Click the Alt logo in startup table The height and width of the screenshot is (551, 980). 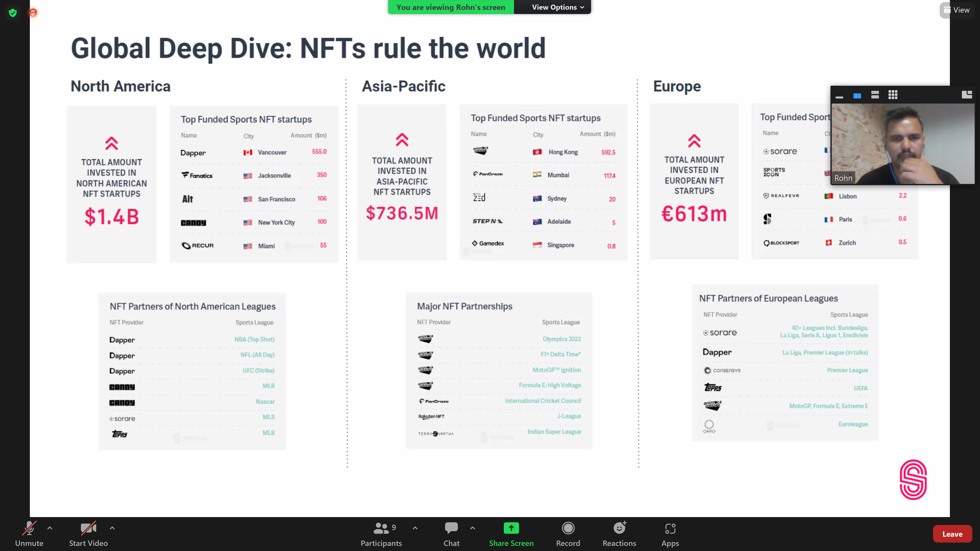(188, 199)
